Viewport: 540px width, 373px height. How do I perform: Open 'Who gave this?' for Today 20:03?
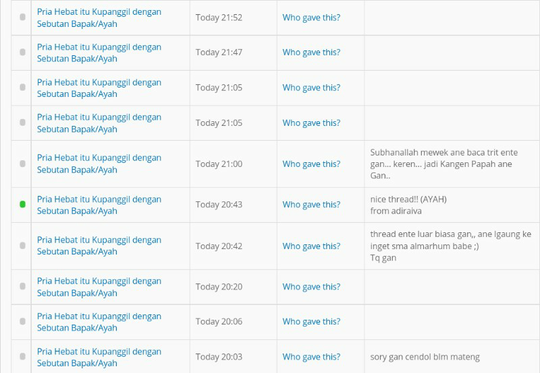311,357
